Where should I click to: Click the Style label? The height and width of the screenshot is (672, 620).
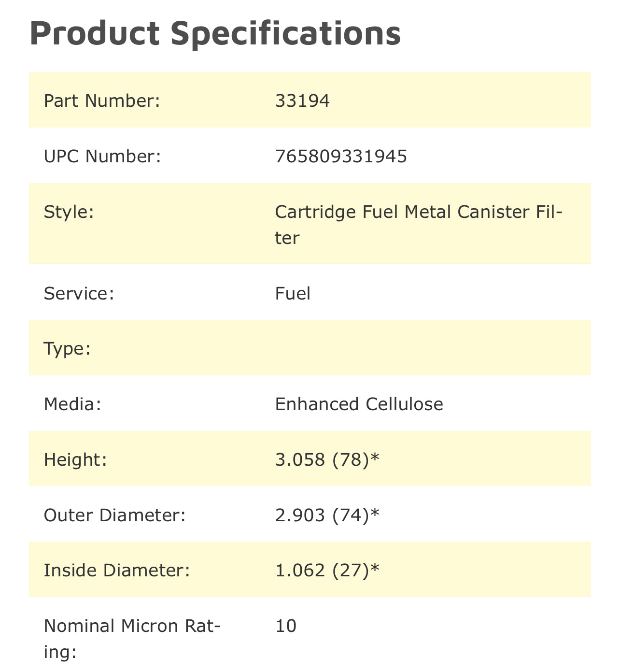[x=69, y=212]
